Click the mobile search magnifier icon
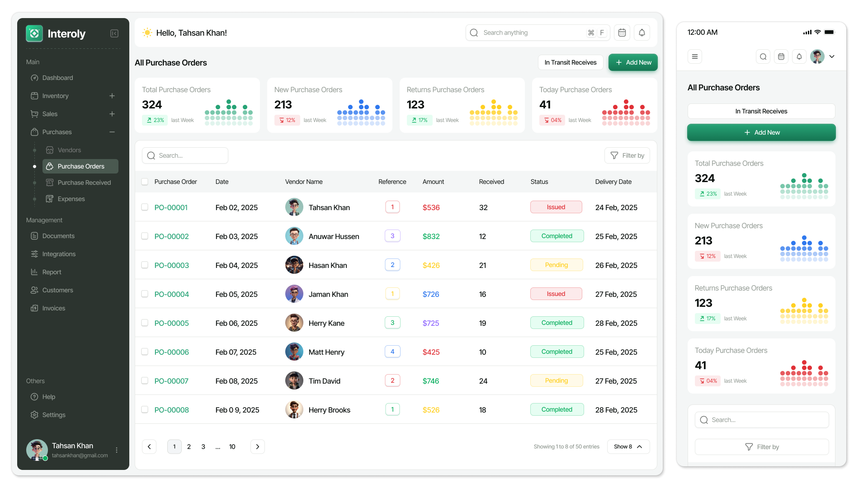Screen dimensions: 868x488 (763, 56)
